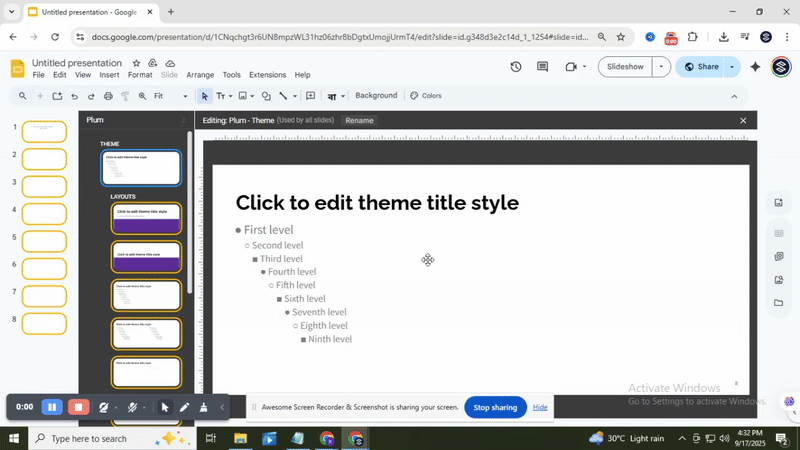Open version history clock icon
The image size is (800, 450).
516,67
